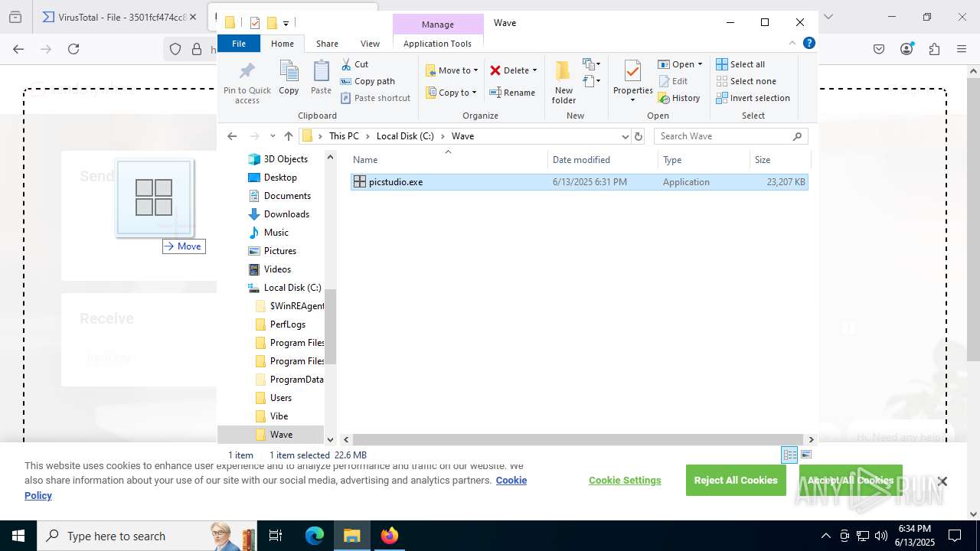Click the Paste ribbon icon
Screen dimensions: 980x551
321,78
